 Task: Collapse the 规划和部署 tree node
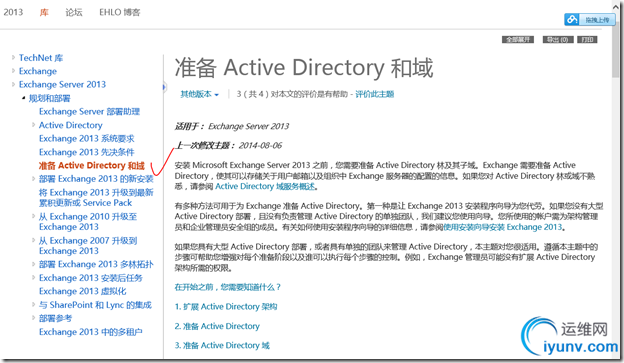pos(23,98)
